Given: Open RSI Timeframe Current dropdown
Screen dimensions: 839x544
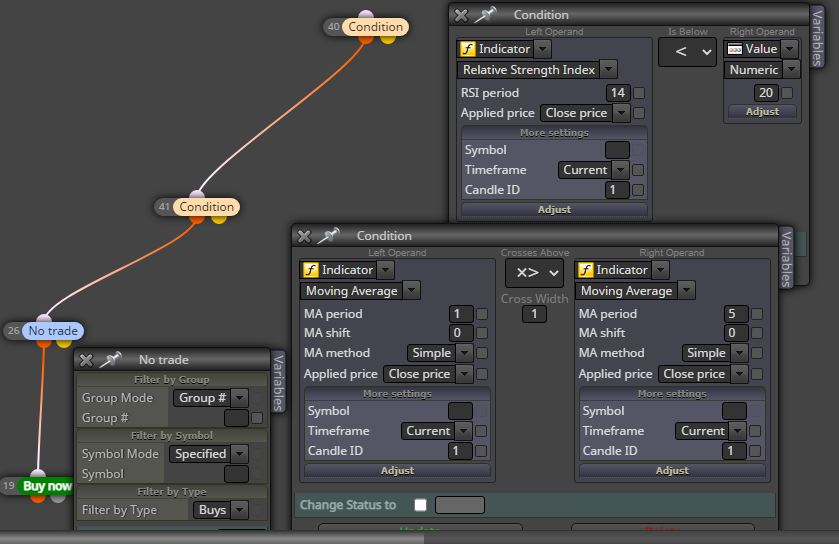Looking at the screenshot, I should click(x=593, y=170).
